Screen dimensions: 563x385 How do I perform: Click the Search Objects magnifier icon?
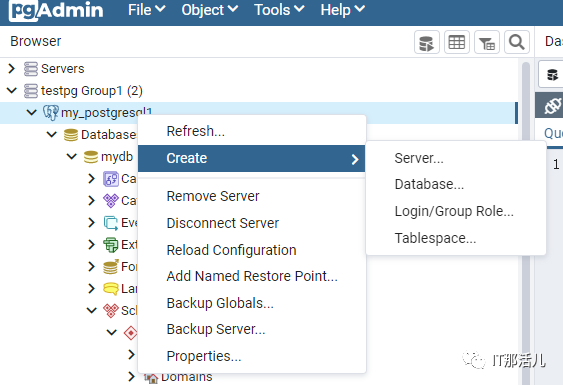pos(517,42)
